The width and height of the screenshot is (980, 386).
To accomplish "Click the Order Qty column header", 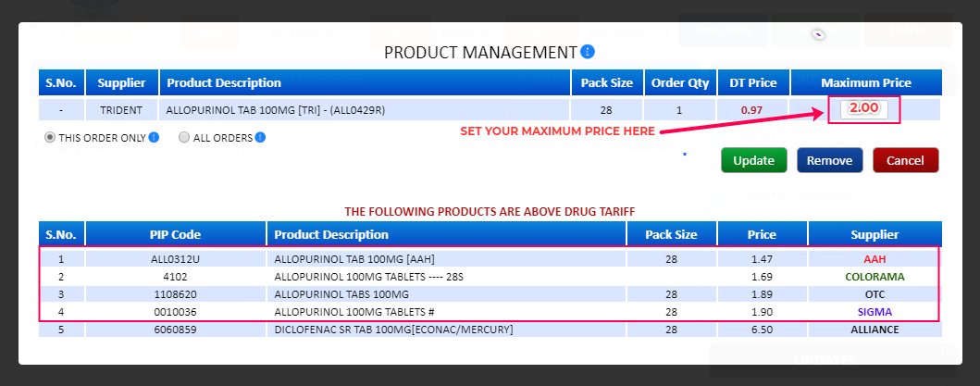I will click(678, 82).
